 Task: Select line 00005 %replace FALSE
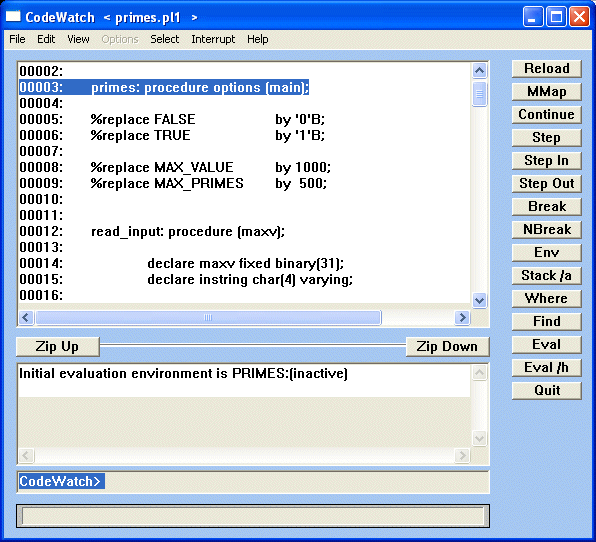tap(172, 119)
